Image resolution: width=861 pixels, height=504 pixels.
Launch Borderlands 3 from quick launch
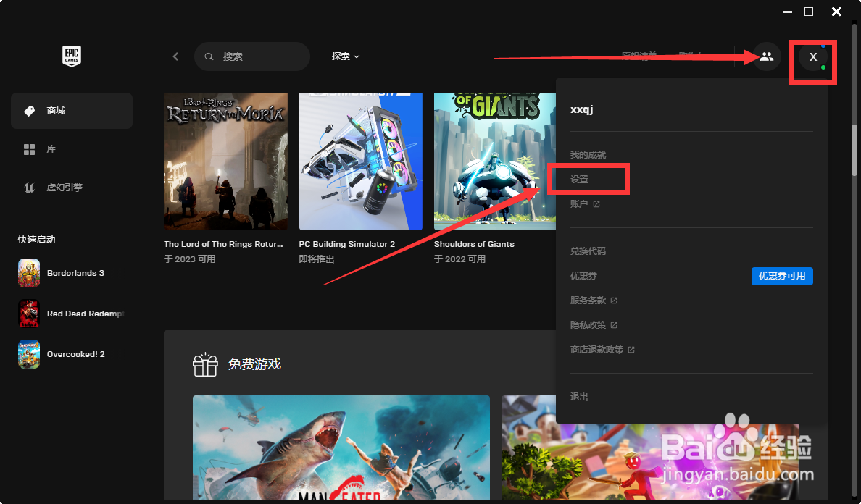tap(71, 273)
